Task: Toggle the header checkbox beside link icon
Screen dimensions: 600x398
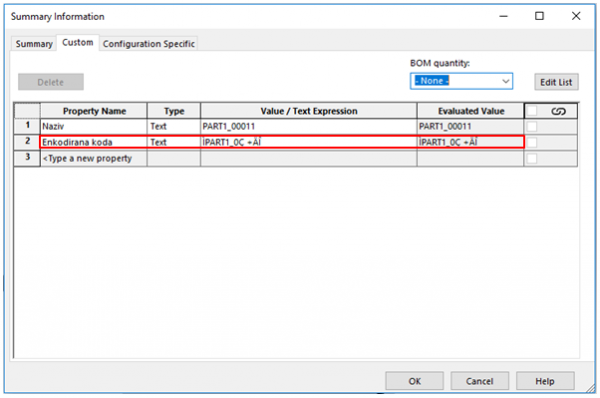Action: pyautogui.click(x=532, y=111)
